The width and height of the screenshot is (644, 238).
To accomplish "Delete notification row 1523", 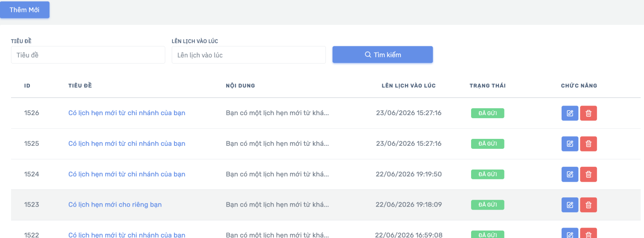I will pyautogui.click(x=588, y=205).
